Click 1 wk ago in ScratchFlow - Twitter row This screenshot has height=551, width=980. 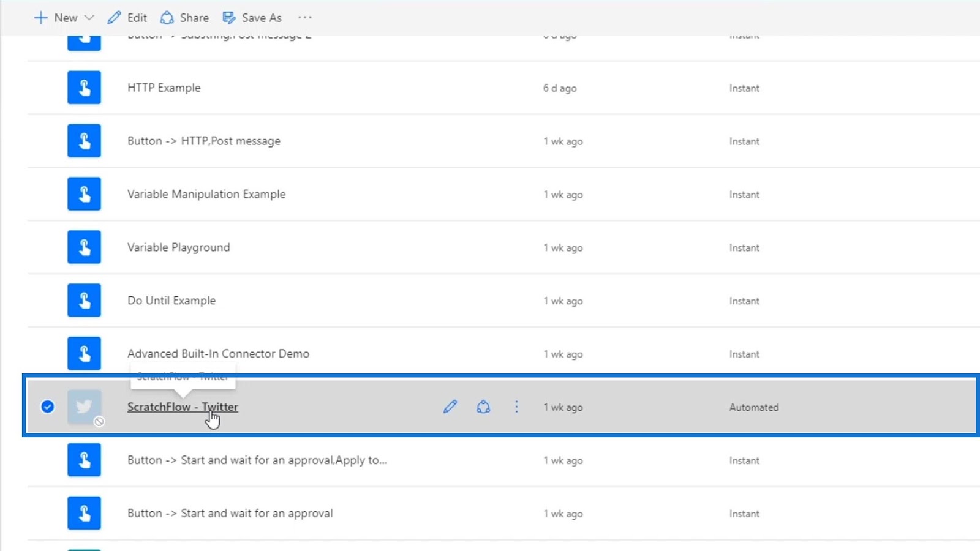563,407
